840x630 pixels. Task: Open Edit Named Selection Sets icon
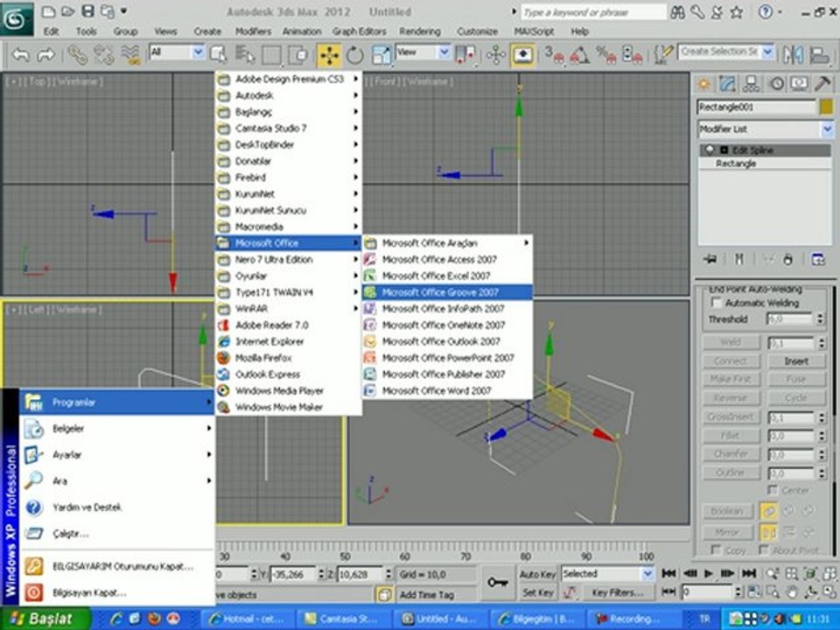click(x=662, y=54)
